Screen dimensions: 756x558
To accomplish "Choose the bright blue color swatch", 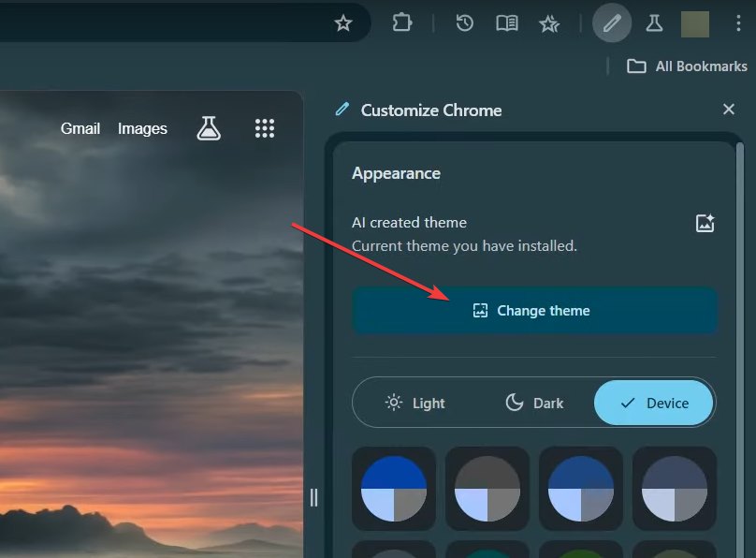I will click(394, 489).
